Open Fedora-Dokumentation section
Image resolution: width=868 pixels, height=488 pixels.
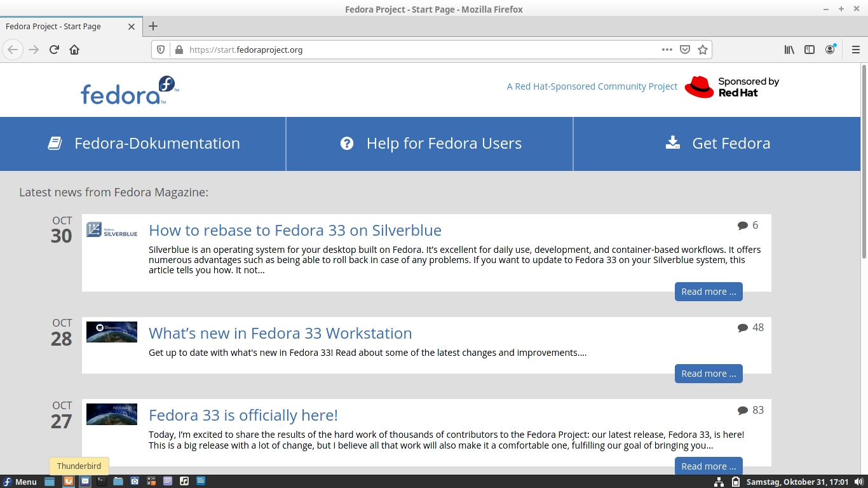(143, 144)
